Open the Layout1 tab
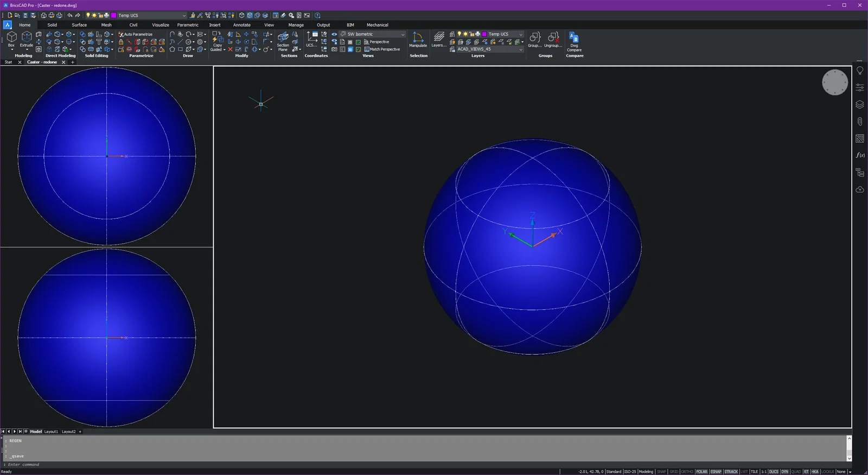This screenshot has width=868, height=475. pos(51,432)
